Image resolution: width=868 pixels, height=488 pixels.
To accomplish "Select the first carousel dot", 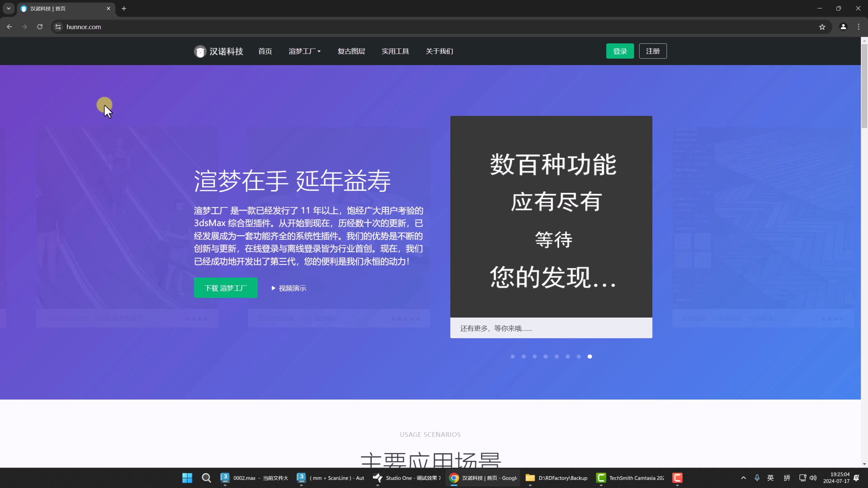I will click(512, 356).
